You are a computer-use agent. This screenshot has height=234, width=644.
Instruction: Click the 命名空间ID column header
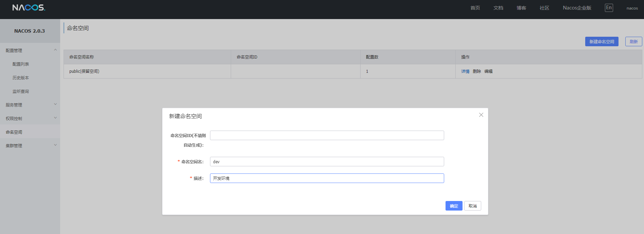[x=296, y=57]
